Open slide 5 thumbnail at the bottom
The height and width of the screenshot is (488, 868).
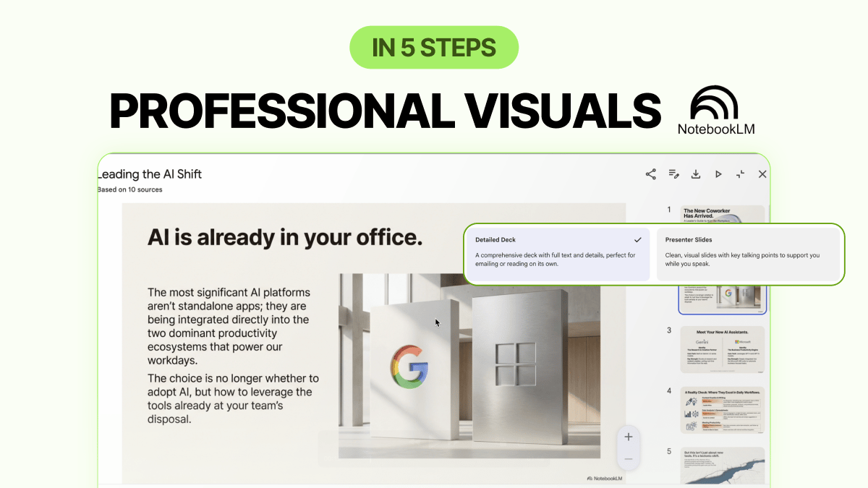[x=723, y=466]
